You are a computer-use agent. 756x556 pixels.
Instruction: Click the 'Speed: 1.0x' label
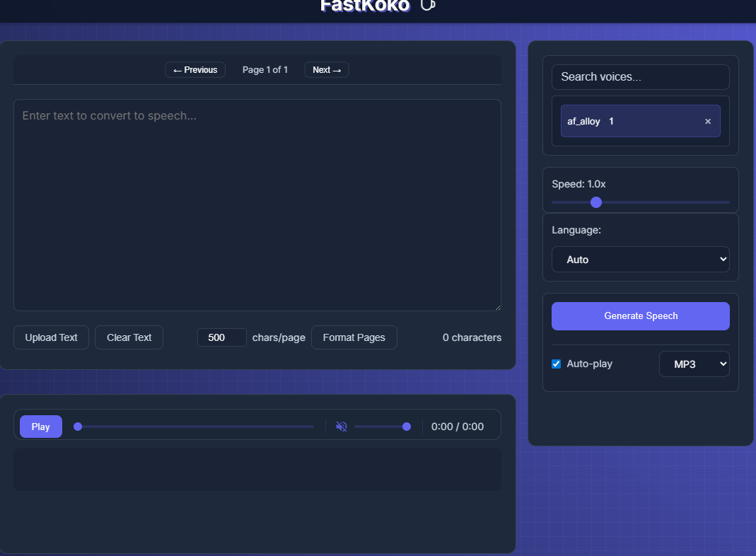click(x=578, y=184)
